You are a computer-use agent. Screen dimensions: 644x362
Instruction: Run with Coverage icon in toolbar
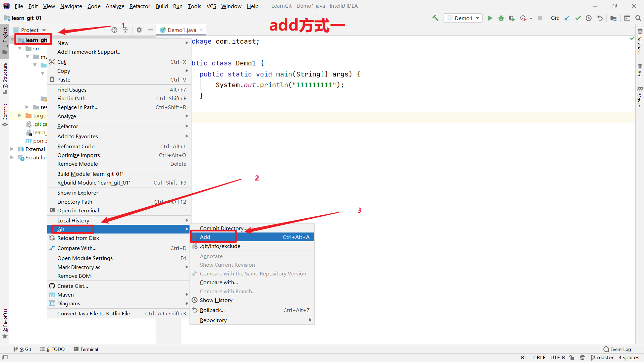(x=512, y=18)
